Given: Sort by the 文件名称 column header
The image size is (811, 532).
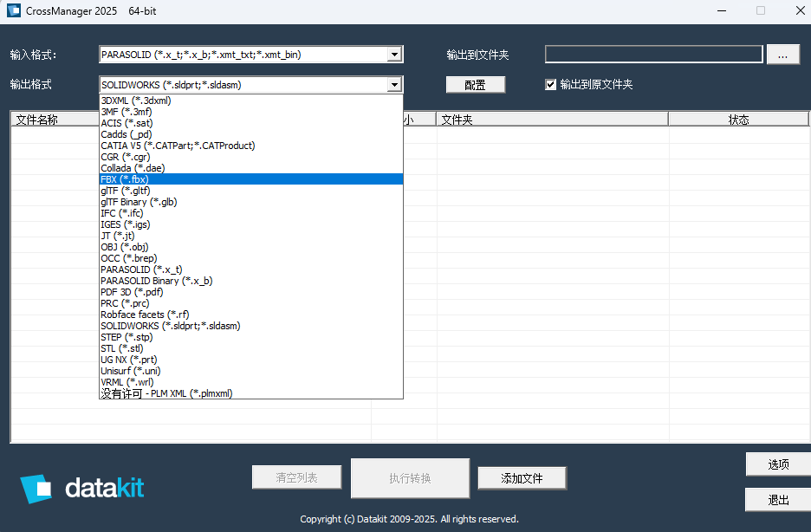Looking at the screenshot, I should click(x=55, y=120).
